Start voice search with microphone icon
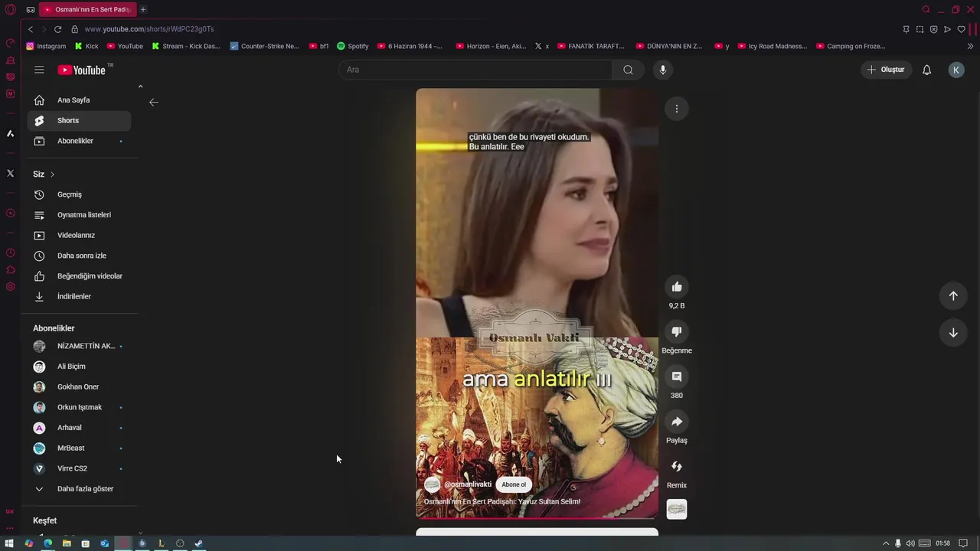The height and width of the screenshot is (551, 980). 663,70
